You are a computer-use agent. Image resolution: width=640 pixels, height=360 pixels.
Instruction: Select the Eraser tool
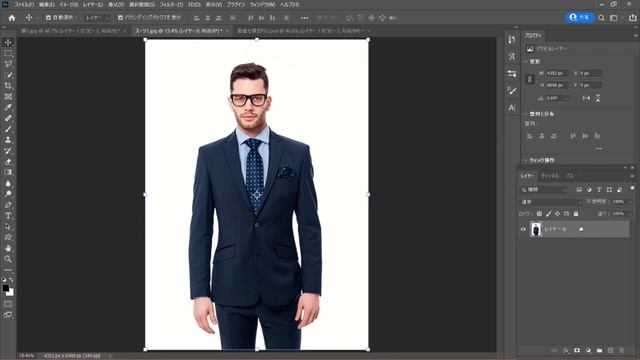click(8, 161)
